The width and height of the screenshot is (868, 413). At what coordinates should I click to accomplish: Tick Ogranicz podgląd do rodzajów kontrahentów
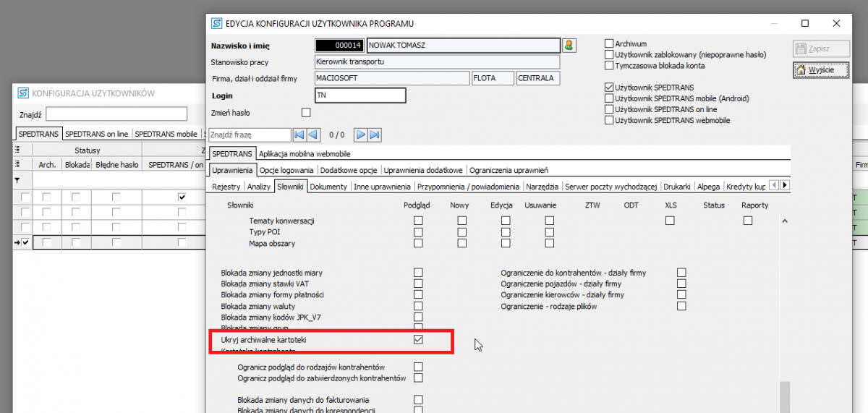tap(418, 367)
